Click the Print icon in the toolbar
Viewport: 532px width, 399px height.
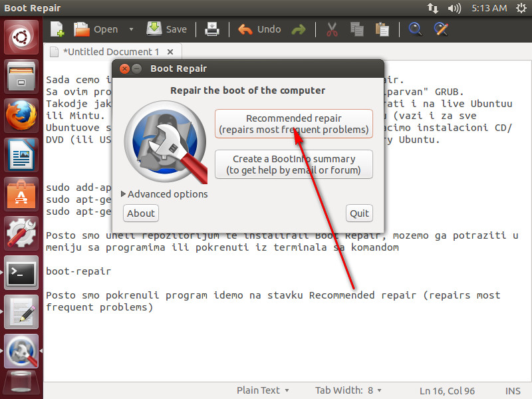(212, 29)
